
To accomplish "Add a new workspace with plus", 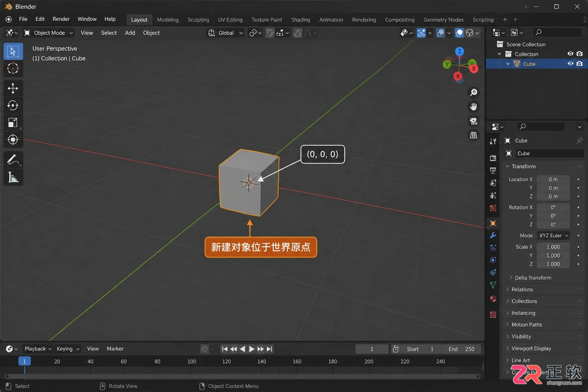I will [x=505, y=20].
